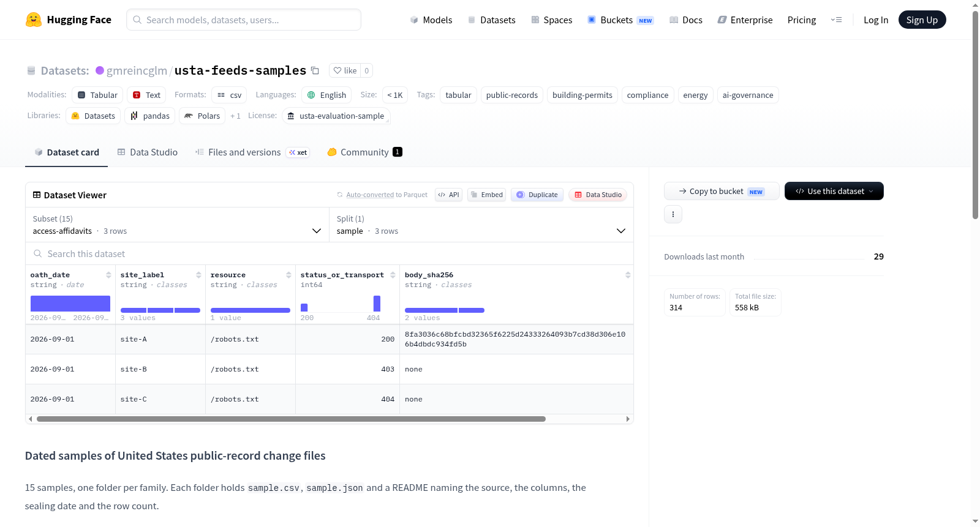This screenshot has width=980, height=527.
Task: Click the more navigation menu icon
Action: click(x=836, y=20)
